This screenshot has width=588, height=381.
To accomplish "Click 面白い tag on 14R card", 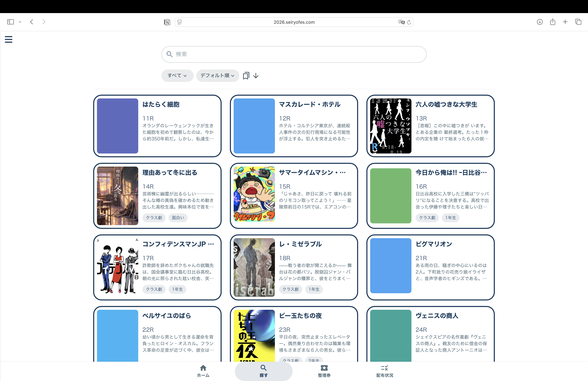I will [178, 218].
